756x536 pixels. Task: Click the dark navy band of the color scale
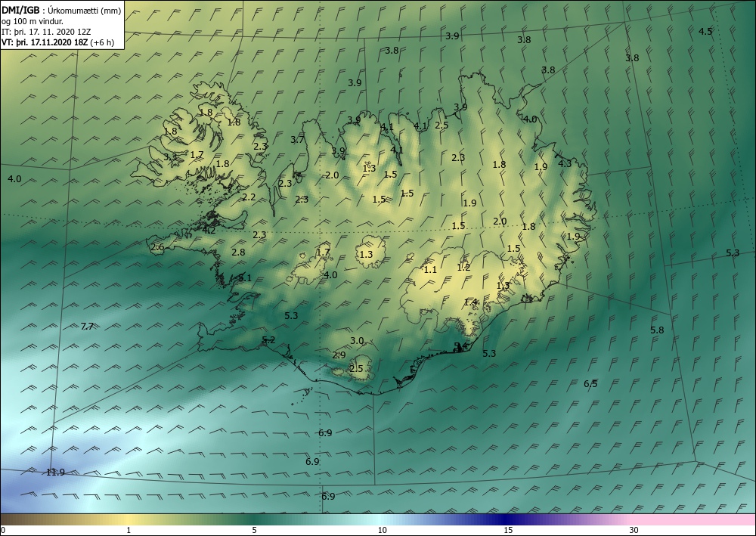(x=507, y=519)
